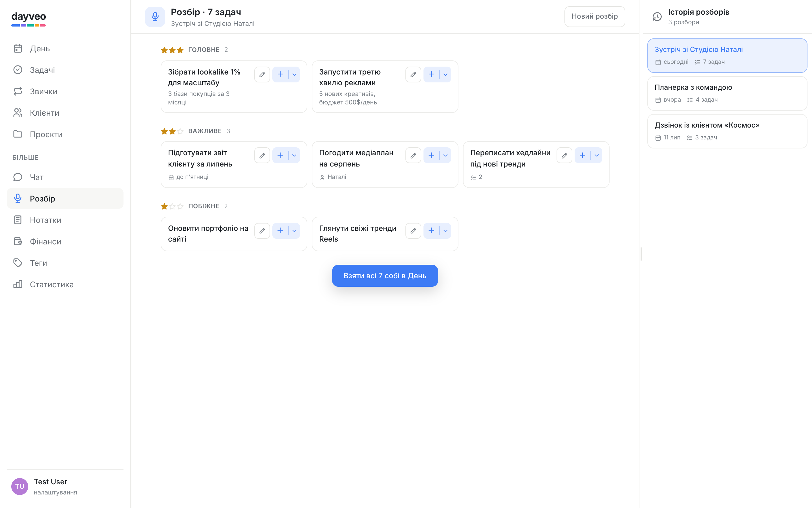The width and height of the screenshot is (812, 508).
Task: Open Test User налаштування profile
Action: pyautogui.click(x=65, y=487)
